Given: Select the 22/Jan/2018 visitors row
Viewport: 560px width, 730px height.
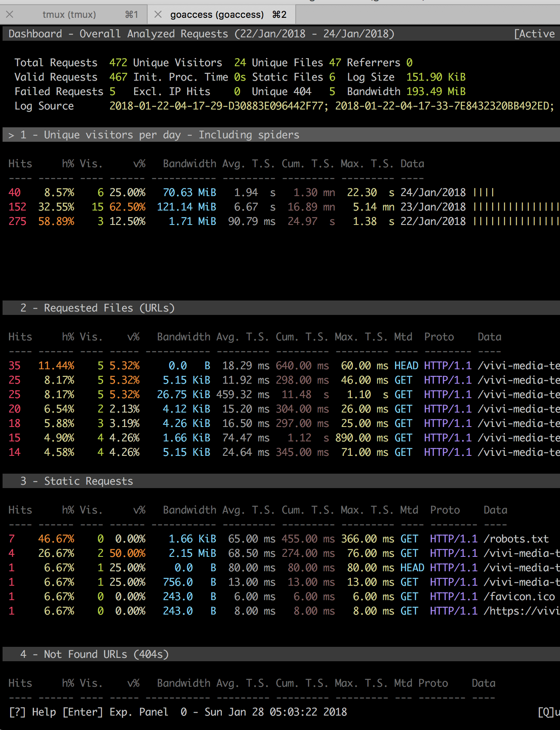Looking at the screenshot, I should [433, 222].
